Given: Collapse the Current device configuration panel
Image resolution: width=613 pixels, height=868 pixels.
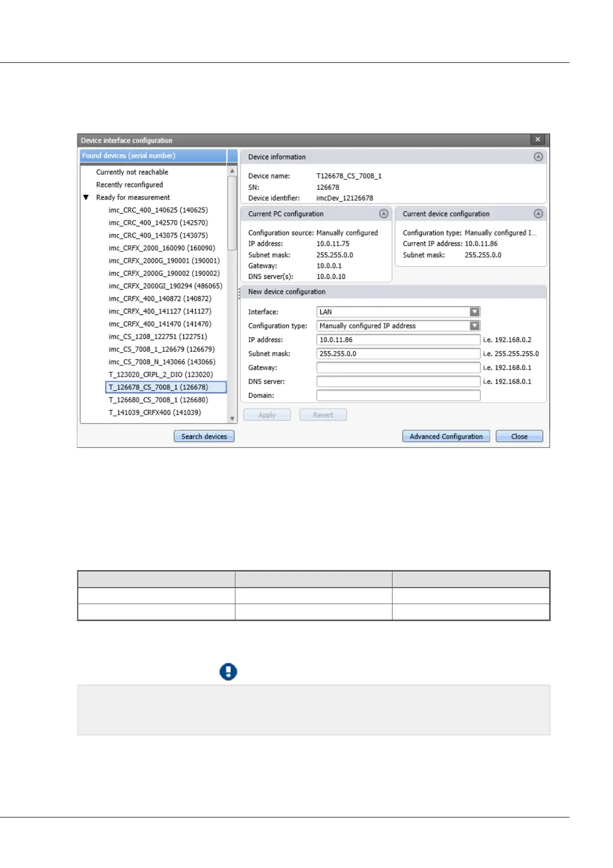Looking at the screenshot, I should [x=538, y=213].
